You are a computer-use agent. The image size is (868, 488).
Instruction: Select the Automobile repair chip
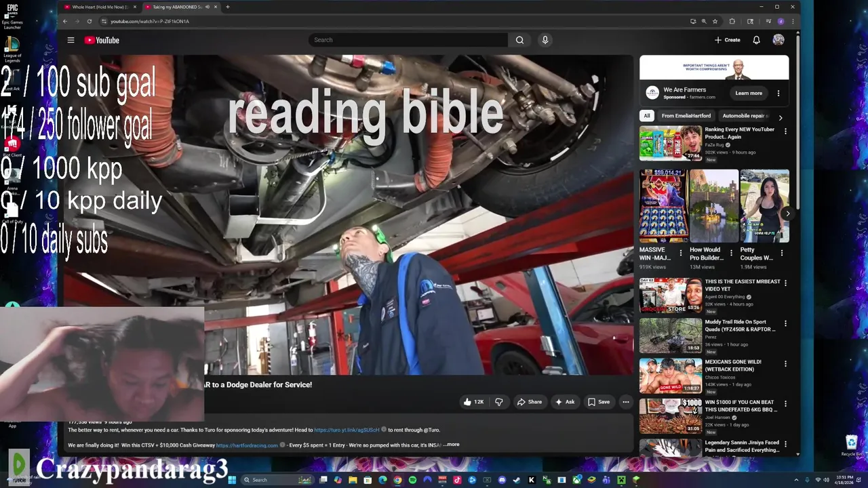point(745,116)
